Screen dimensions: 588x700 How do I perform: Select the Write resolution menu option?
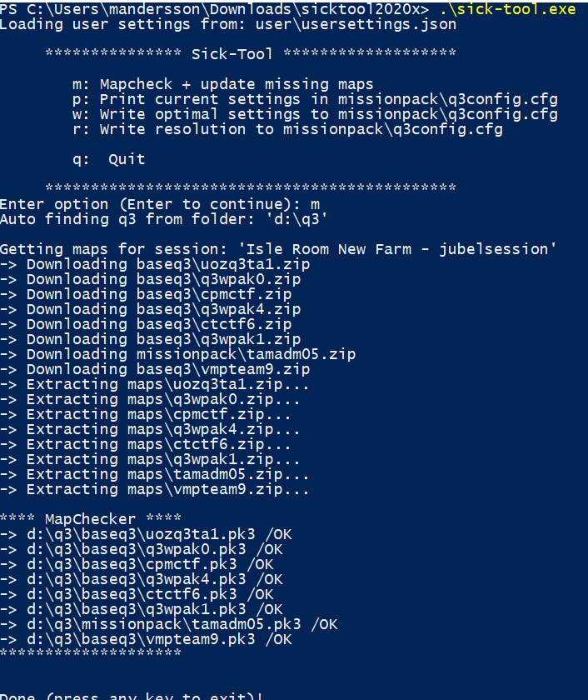point(287,129)
